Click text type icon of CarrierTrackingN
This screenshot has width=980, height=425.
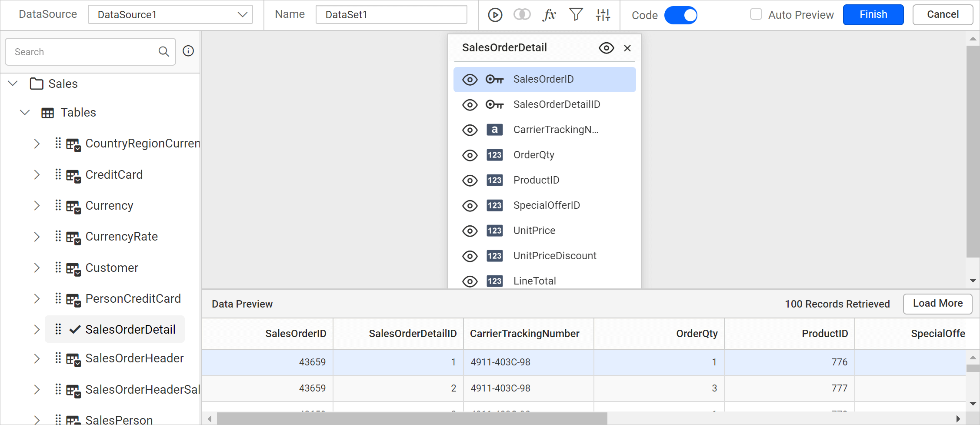coord(495,130)
